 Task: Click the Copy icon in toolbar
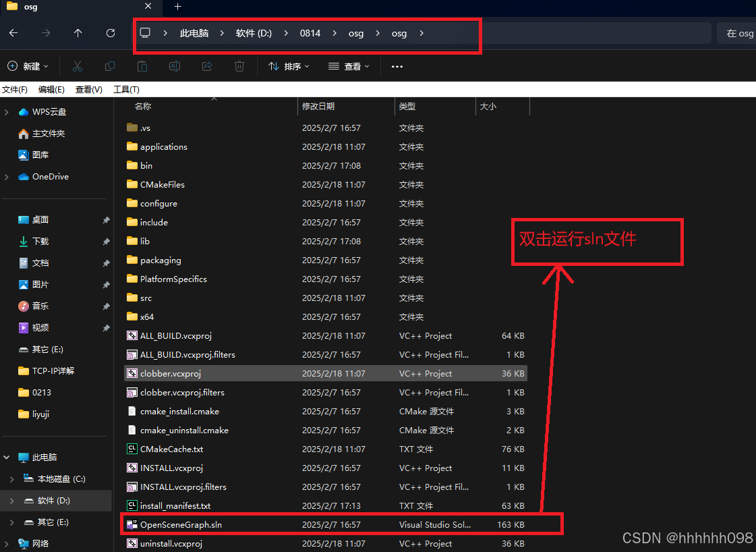pos(109,66)
